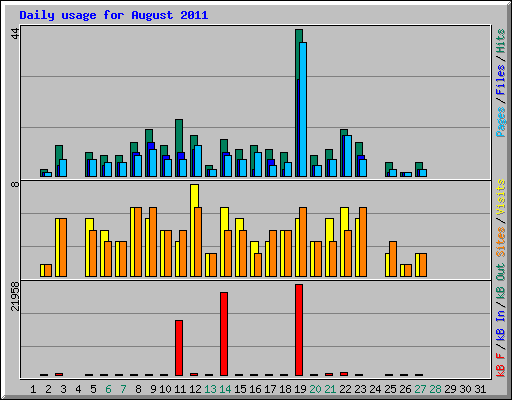Click day "4" on the x-axis
Image resolution: width=512 pixels, height=400 pixels.
click(x=78, y=389)
